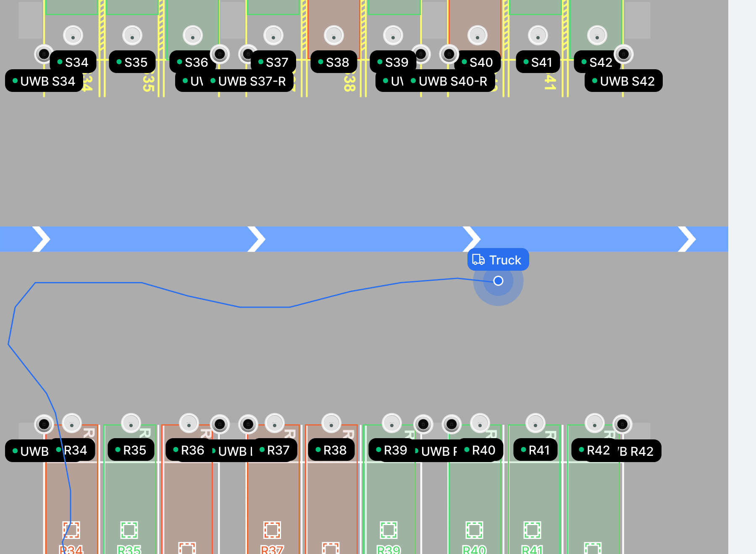Select the dashed square icon in slot R37
The image size is (756, 554).
272,530
